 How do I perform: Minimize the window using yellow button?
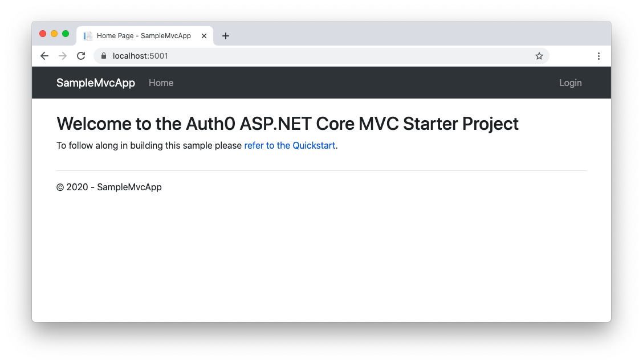54,34
